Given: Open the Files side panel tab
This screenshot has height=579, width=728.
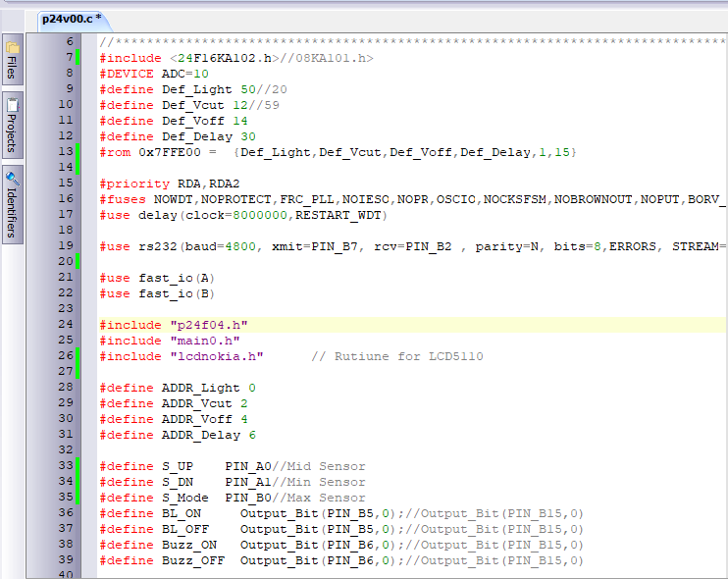Looking at the screenshot, I should 13,60.
